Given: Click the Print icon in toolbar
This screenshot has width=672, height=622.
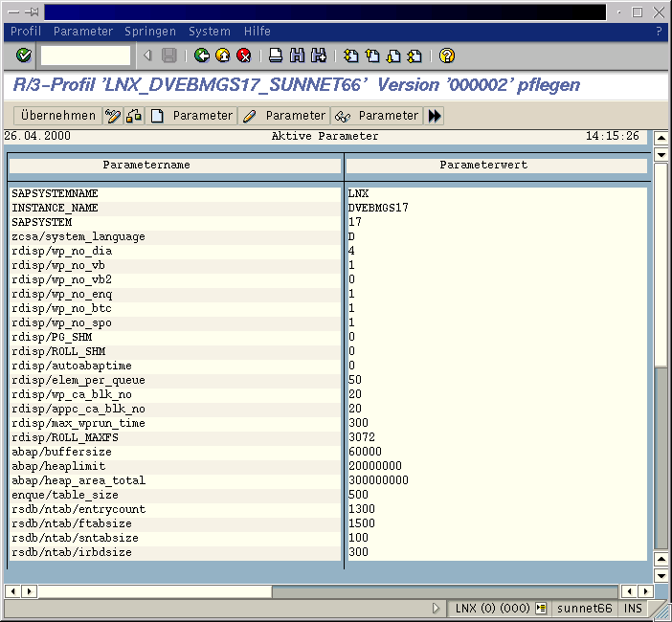Looking at the screenshot, I should point(276,56).
